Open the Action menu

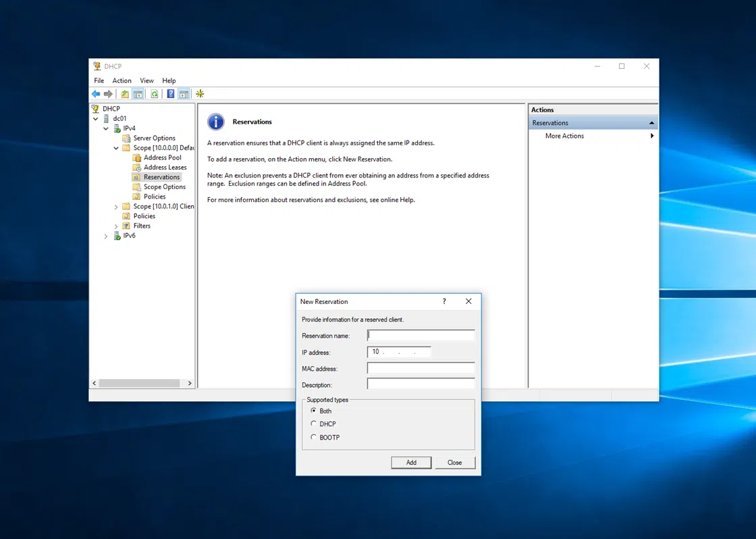pos(122,80)
